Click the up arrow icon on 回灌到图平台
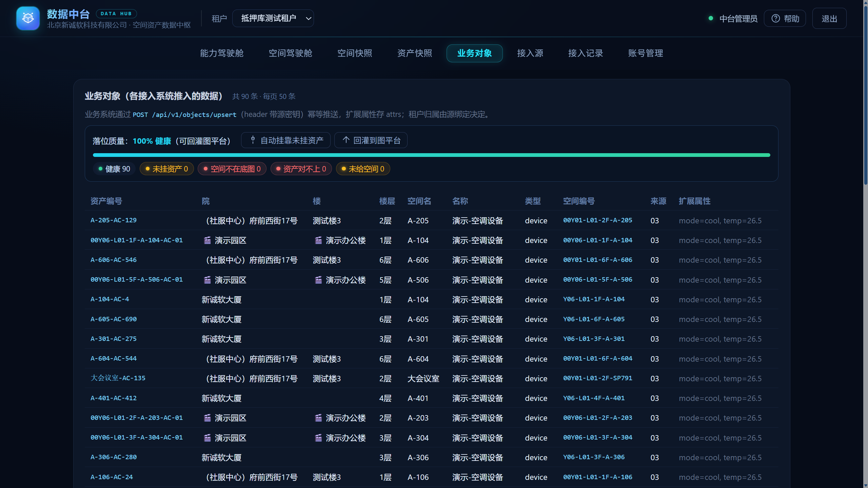The height and width of the screenshot is (488, 868). pos(346,140)
